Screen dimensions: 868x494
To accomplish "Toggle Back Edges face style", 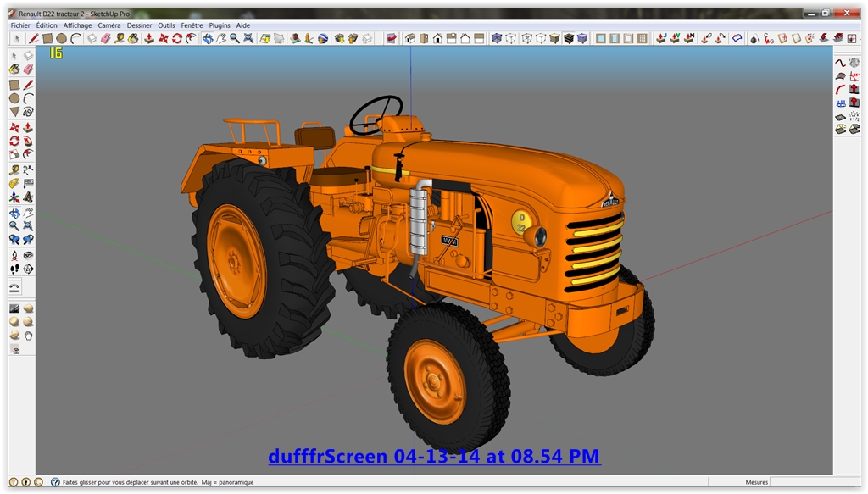I will [510, 38].
